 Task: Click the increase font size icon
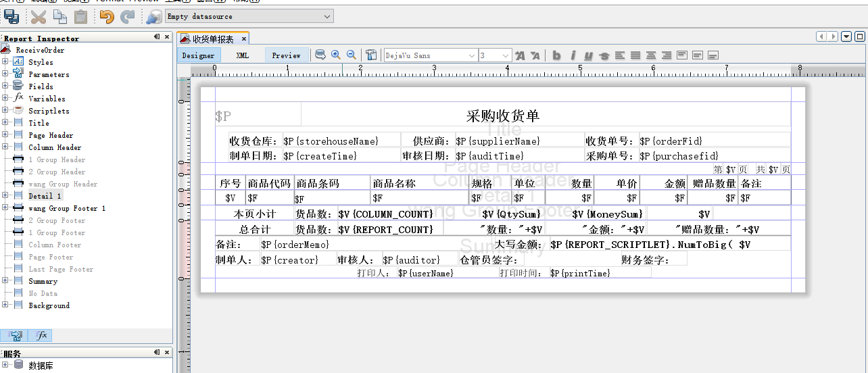click(x=520, y=55)
